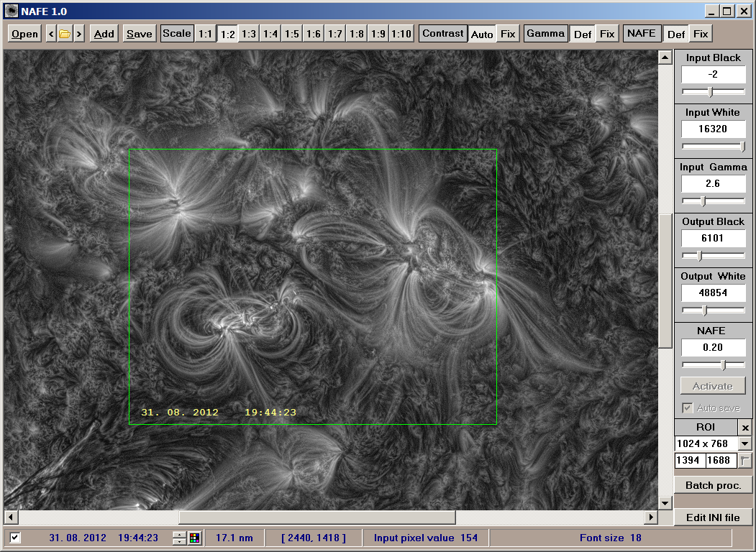Select the 1:4 scale option
Screen dimensions: 756x552
[270, 34]
